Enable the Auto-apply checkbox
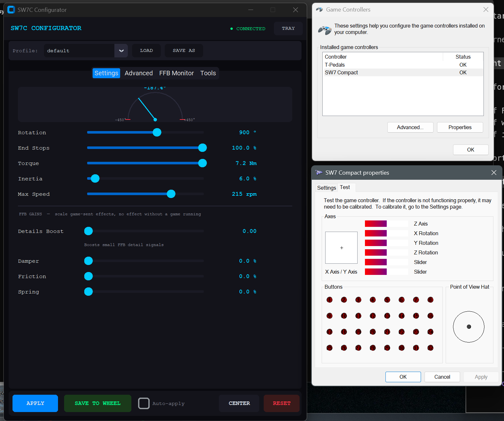The width and height of the screenshot is (504, 421). coord(144,403)
